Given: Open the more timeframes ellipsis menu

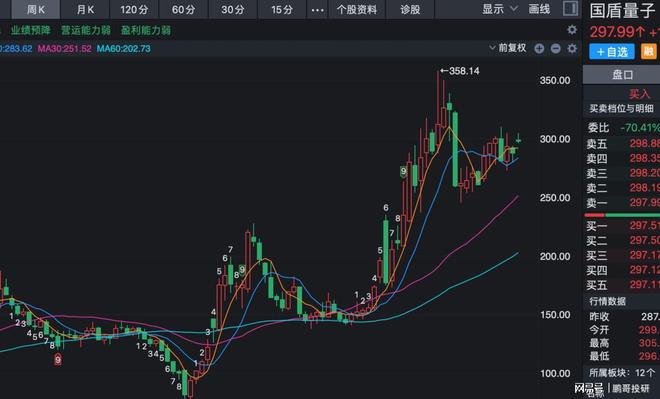Looking at the screenshot, I should 317,10.
